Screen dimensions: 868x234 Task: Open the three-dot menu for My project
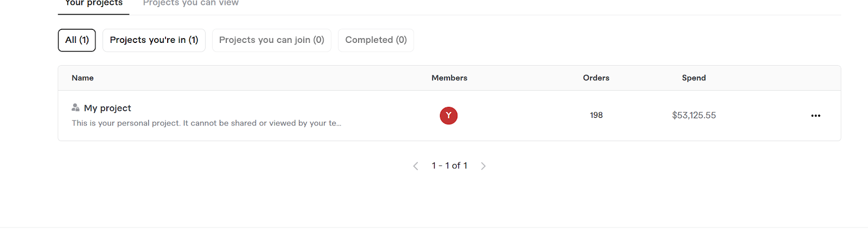coord(815,116)
